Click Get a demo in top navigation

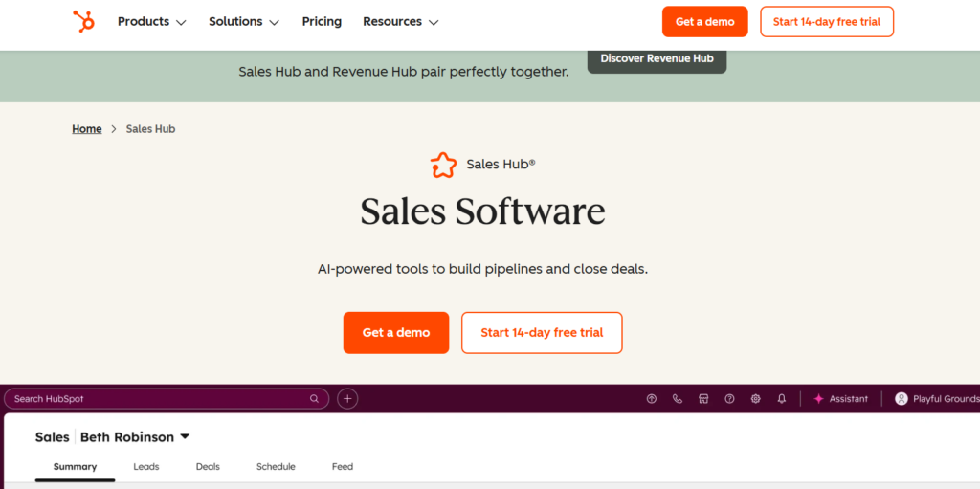point(705,22)
